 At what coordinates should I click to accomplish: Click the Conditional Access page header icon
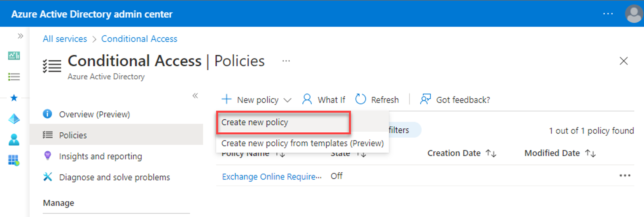[52, 66]
